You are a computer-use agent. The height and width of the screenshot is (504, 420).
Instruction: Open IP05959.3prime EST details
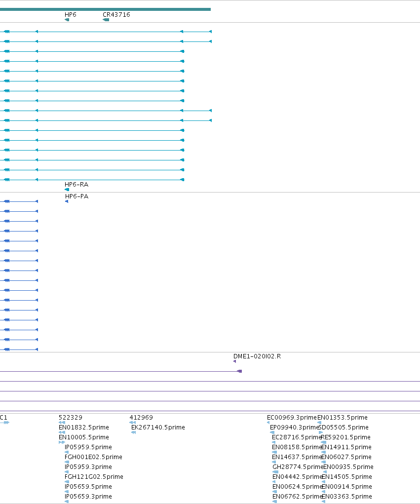pyautogui.click(x=88, y=466)
